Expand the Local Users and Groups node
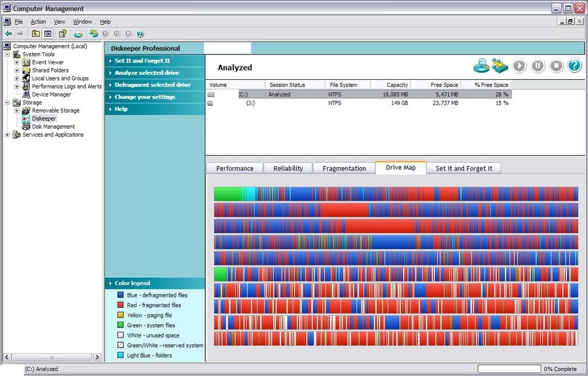The width and height of the screenshot is (588, 376). [x=17, y=78]
